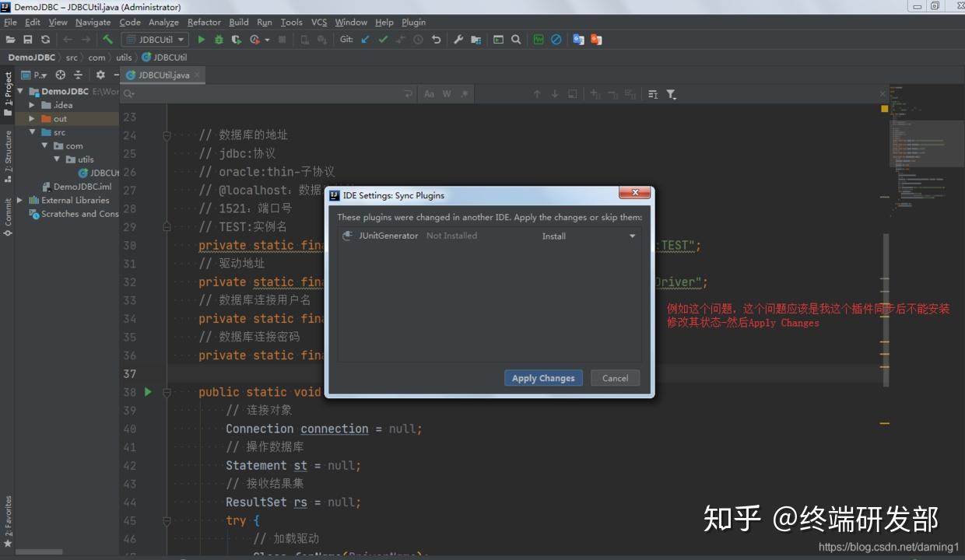Select DemoJDBC.iml file in tree
This screenshot has height=560, width=965.
(x=76, y=187)
